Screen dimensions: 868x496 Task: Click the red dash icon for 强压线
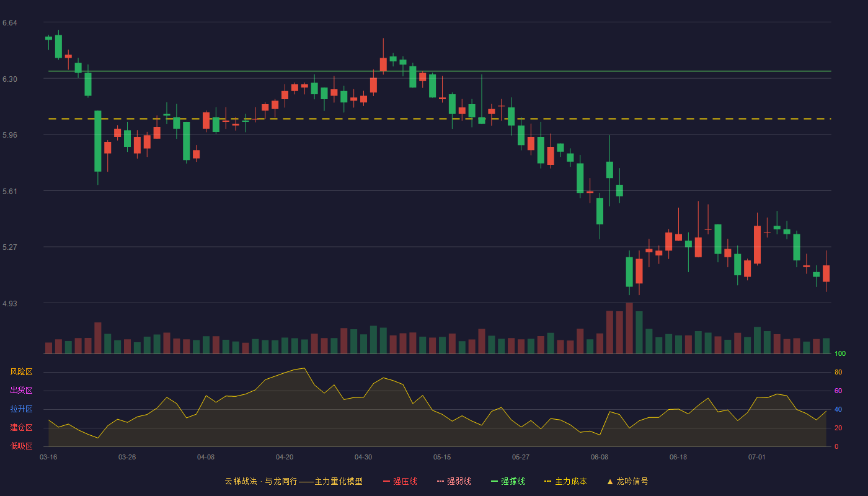pyautogui.click(x=386, y=481)
